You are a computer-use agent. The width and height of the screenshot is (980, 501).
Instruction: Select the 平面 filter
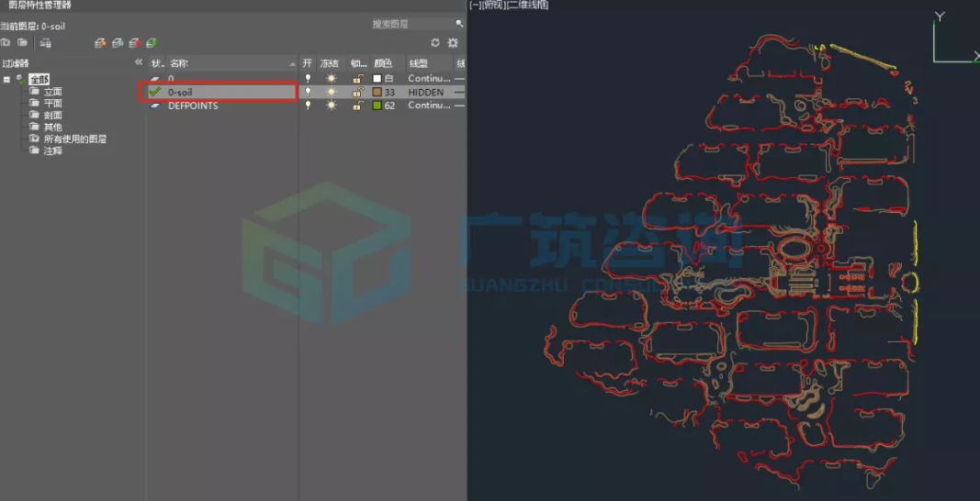click(52, 104)
